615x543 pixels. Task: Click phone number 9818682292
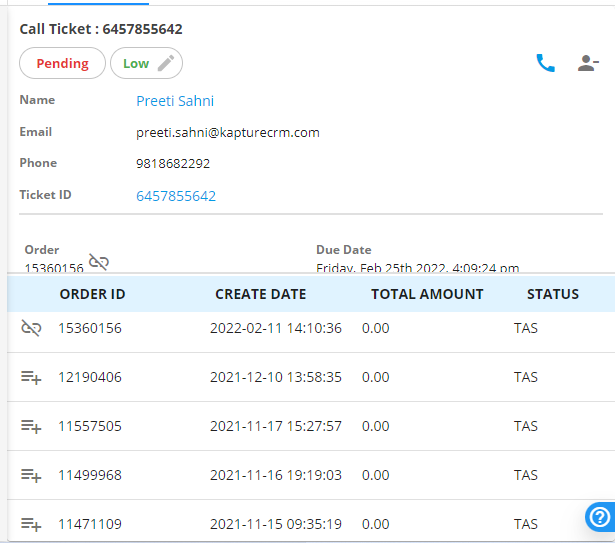coord(173,164)
